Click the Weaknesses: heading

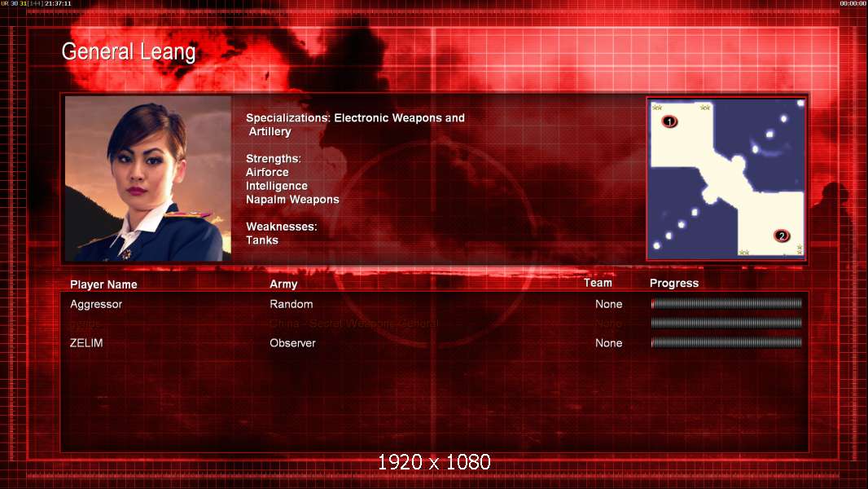tap(281, 227)
